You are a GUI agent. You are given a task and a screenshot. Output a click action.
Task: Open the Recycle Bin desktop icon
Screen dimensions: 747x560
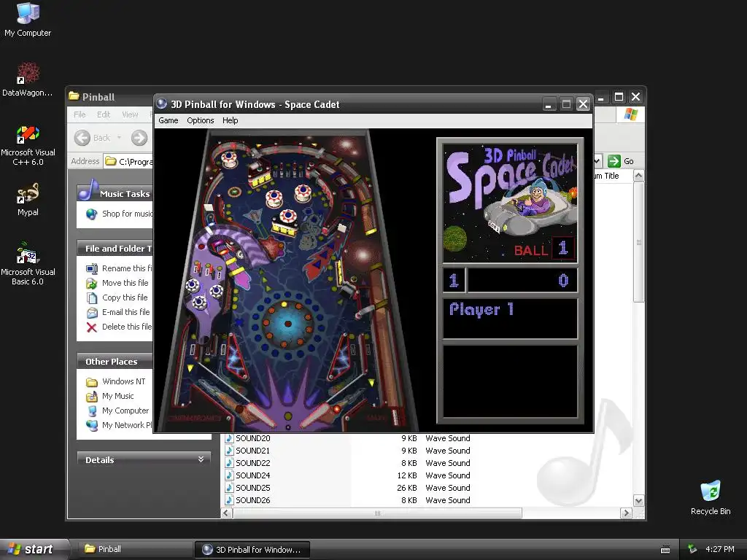point(711,497)
